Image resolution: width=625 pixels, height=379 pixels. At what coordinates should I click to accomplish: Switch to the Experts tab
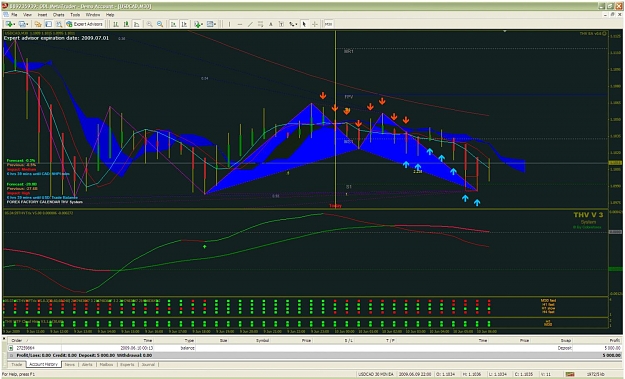tap(127, 365)
